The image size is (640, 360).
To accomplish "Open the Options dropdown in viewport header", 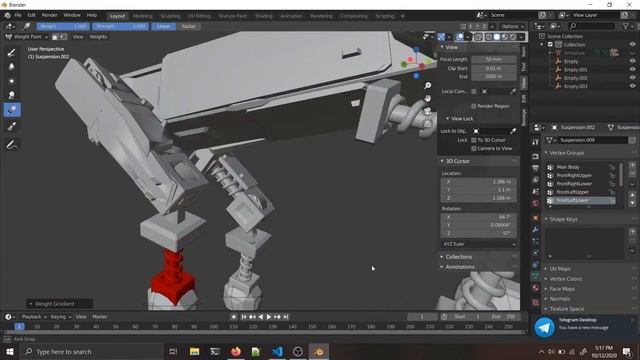I will pos(513,26).
